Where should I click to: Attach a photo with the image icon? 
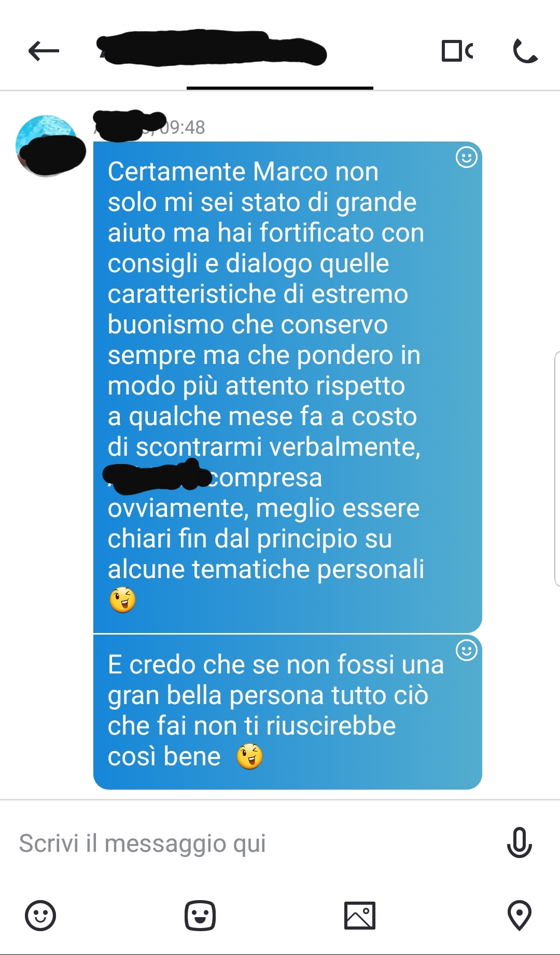pyautogui.click(x=359, y=915)
